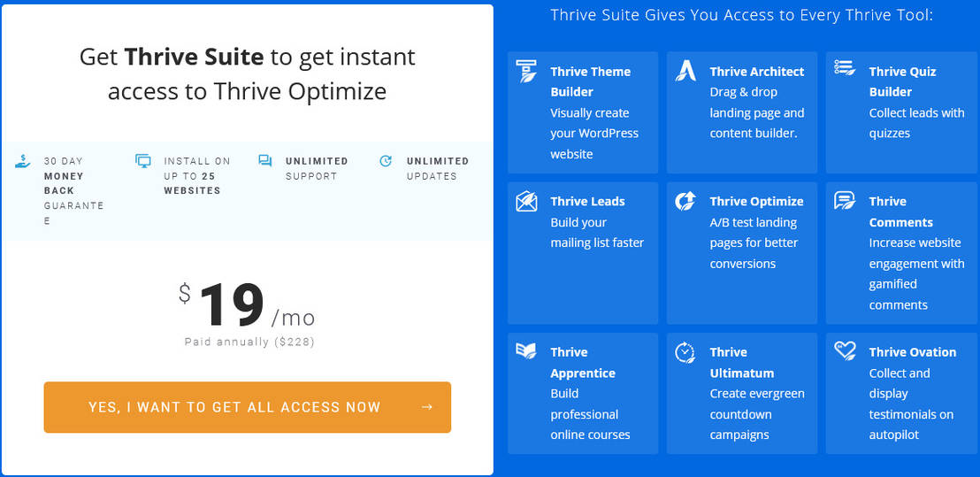980x477 pixels.
Task: Click Yes, I Want To Get All Access Now
Action: pos(248,407)
